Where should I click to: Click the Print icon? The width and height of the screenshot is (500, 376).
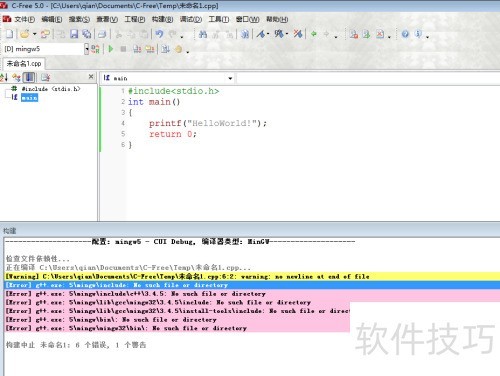point(102,34)
